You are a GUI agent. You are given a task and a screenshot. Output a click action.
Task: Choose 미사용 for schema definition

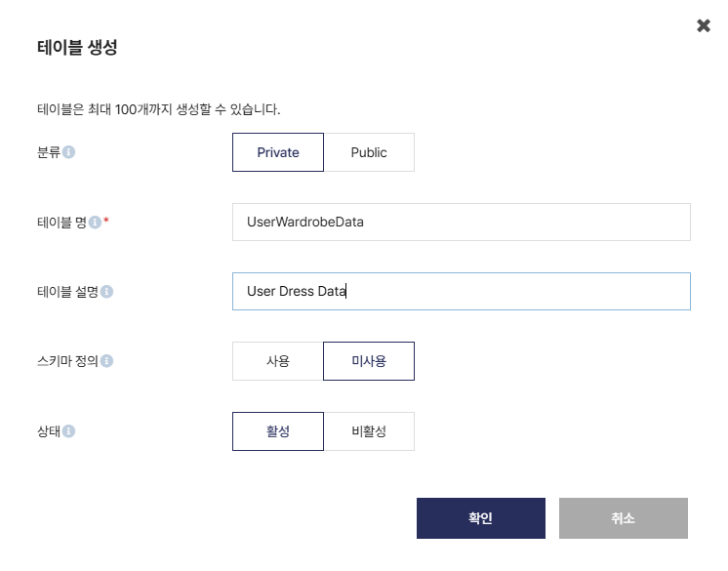point(369,361)
